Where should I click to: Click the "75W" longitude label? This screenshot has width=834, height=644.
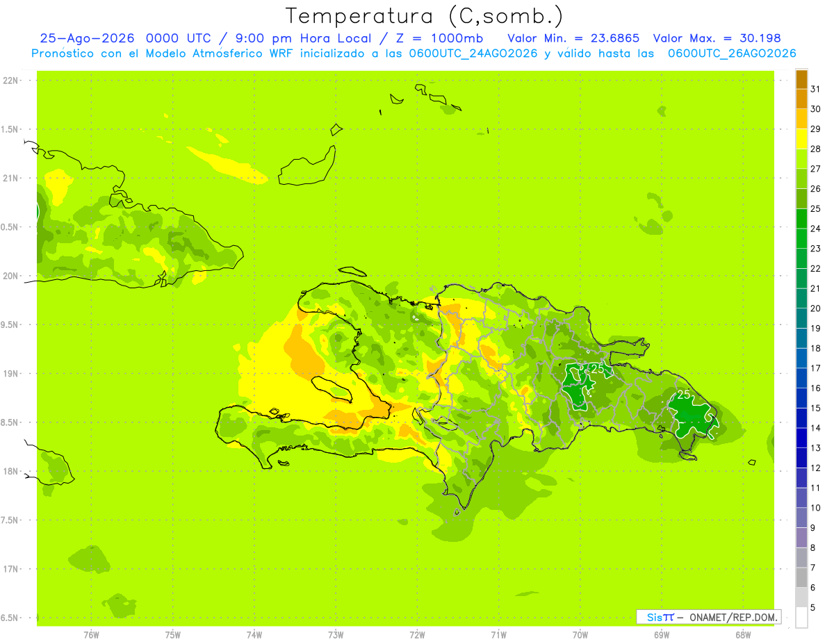coord(172,634)
